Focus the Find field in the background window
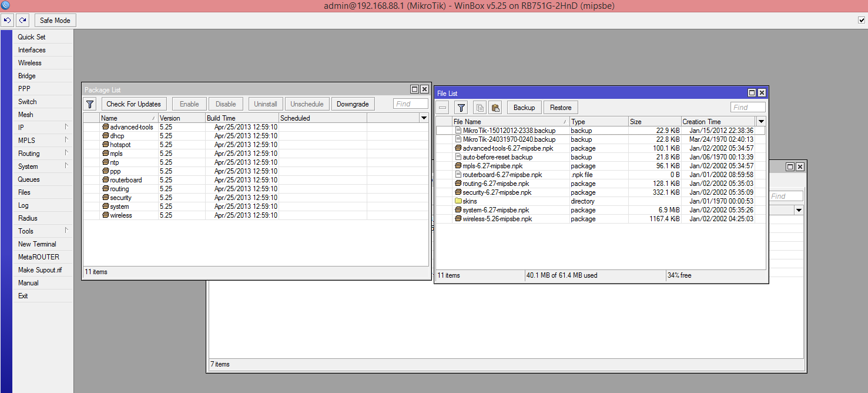The width and height of the screenshot is (868, 393). [786, 196]
